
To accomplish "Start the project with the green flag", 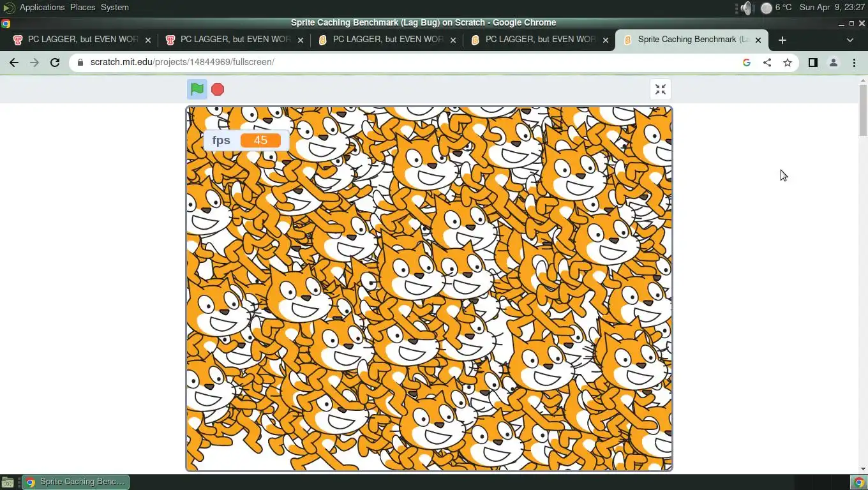I will tap(197, 89).
